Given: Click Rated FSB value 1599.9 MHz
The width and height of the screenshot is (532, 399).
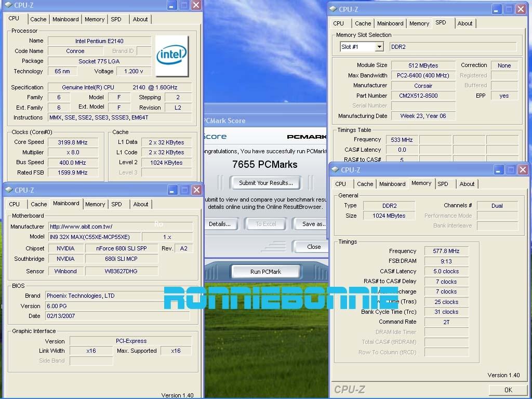Looking at the screenshot, I should pyautogui.click(x=73, y=172).
